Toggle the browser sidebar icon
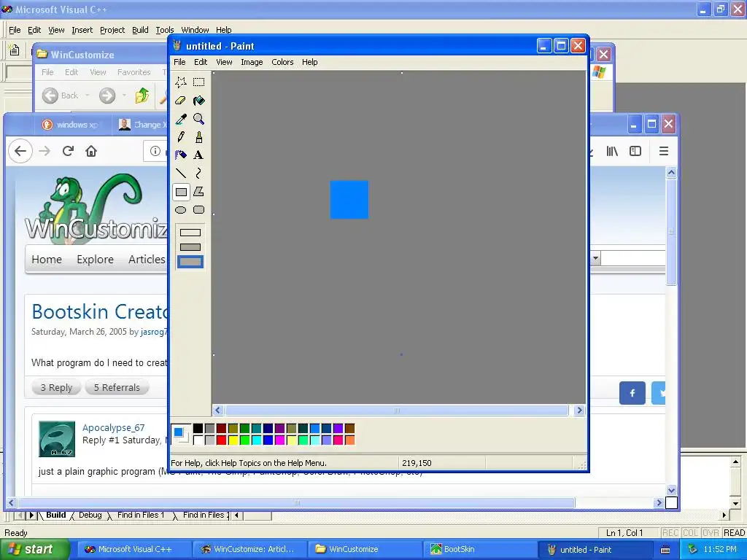 635,151
